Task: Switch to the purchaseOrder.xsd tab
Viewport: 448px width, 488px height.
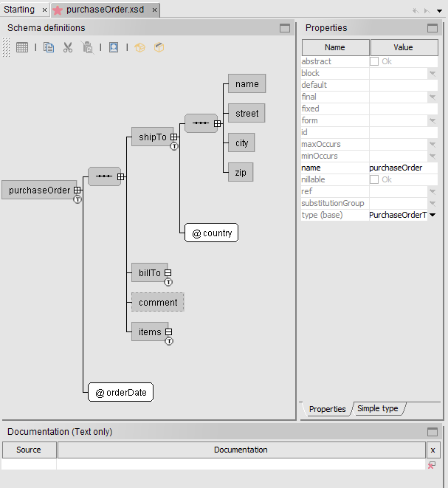Action: [x=105, y=10]
